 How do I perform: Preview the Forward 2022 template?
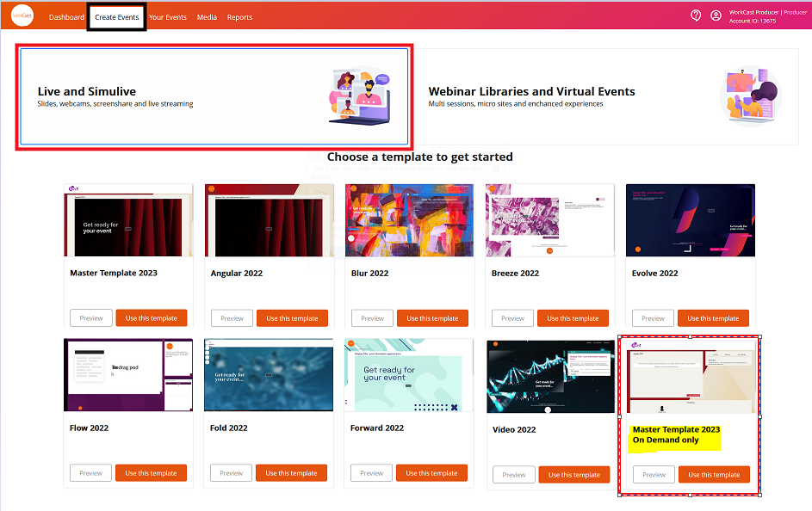tap(371, 473)
